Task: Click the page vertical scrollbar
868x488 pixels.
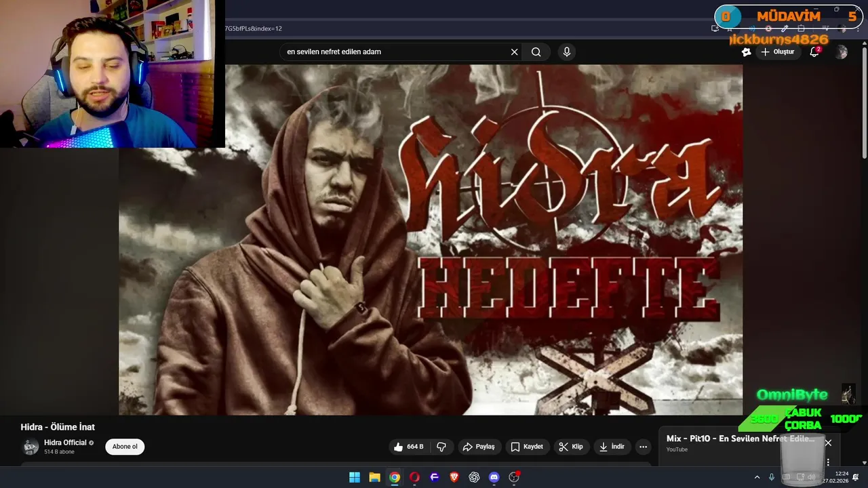Action: coord(864,102)
